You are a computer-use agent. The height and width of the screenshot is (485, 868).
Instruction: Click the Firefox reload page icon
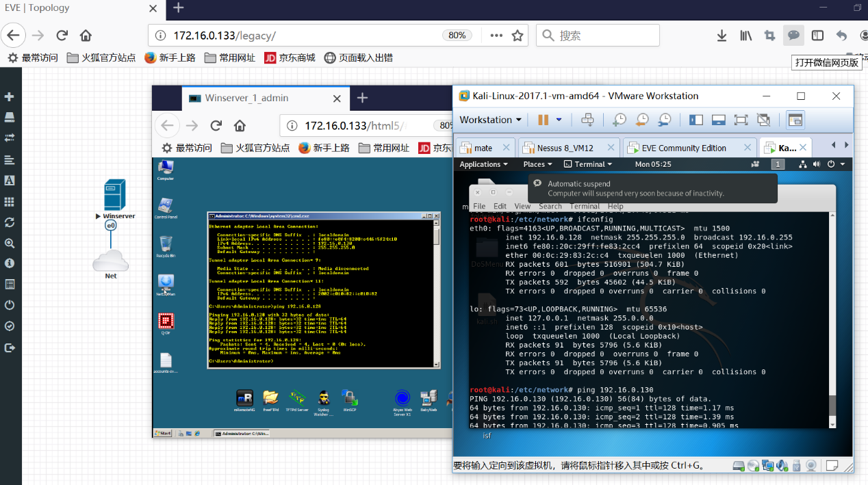62,36
